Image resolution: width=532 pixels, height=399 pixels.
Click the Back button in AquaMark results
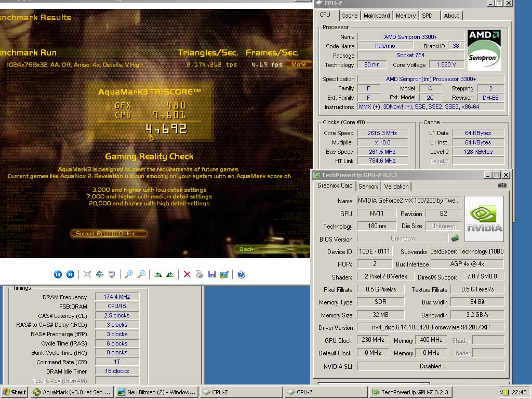coord(271,249)
